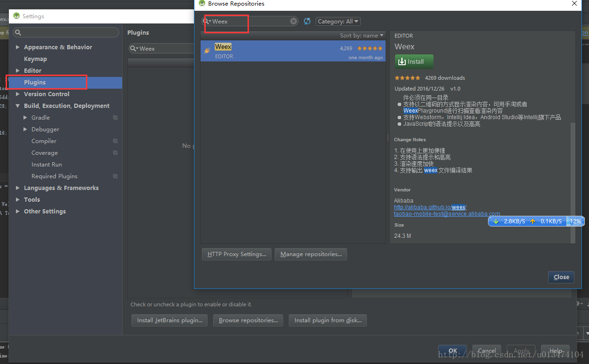Click Browse repositories button in Settings
This screenshot has width=589, height=364.
tap(248, 320)
